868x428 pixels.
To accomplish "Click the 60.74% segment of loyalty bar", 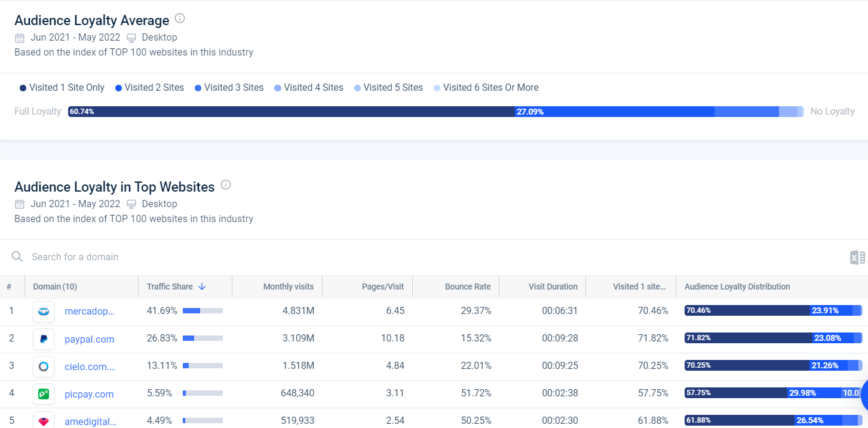I will (x=291, y=112).
